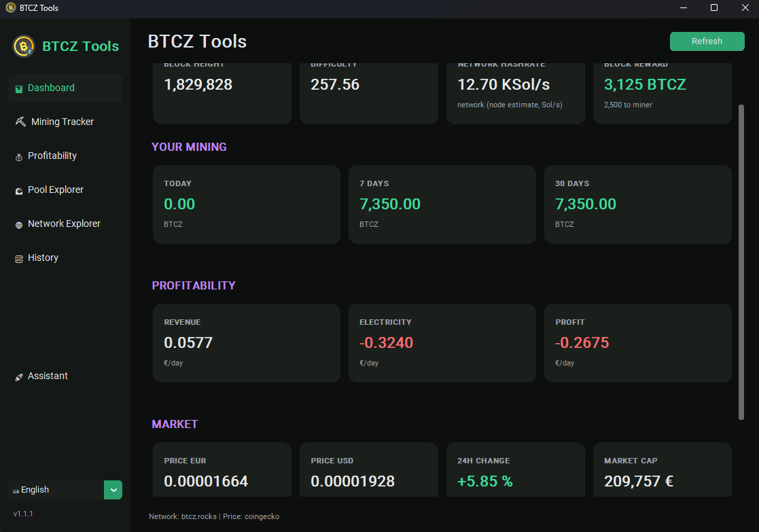Viewport: 759px width, 532px height.
Task: Open the Network Explorer page
Action: [x=65, y=224]
